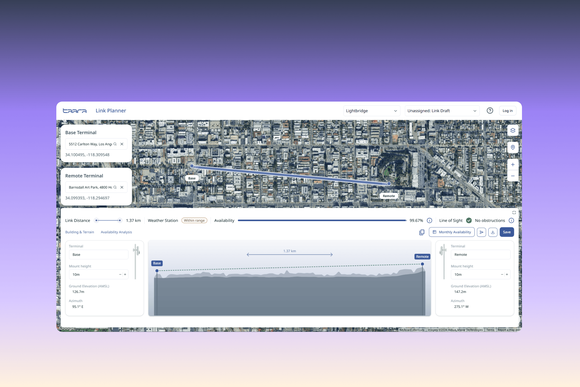
Task: Click the copy icon left of Monthly Availability
Action: pos(422,232)
